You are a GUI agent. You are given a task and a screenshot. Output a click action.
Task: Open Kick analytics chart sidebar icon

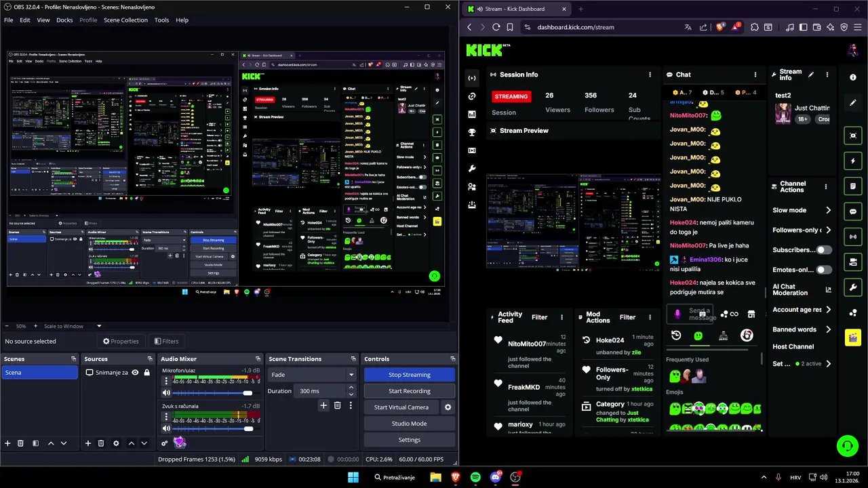coord(472,115)
